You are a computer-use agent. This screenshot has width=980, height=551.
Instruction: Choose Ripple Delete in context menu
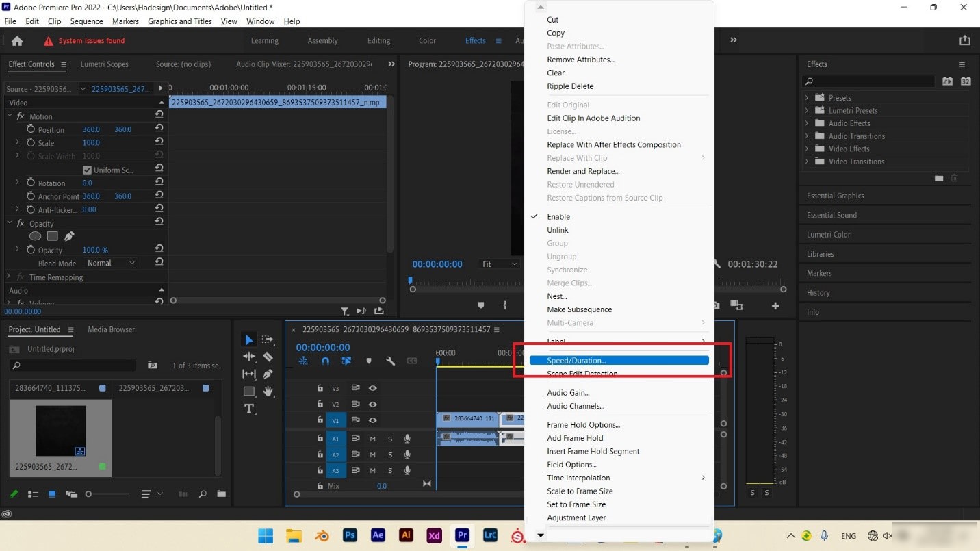pos(570,86)
